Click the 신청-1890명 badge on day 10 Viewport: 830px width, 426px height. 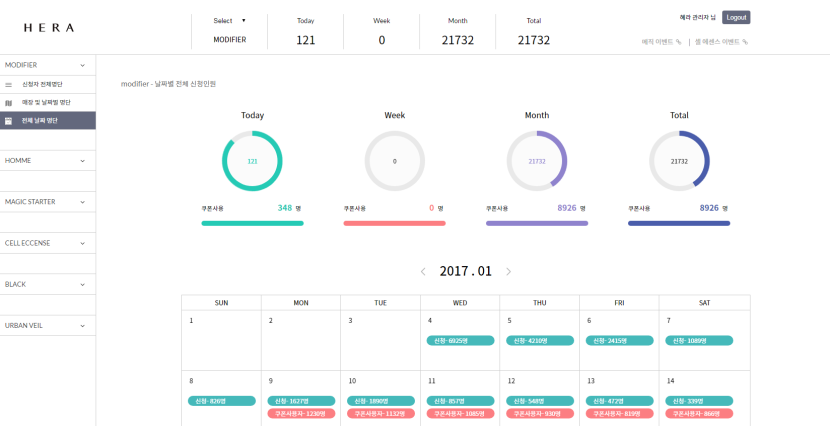tap(381, 401)
